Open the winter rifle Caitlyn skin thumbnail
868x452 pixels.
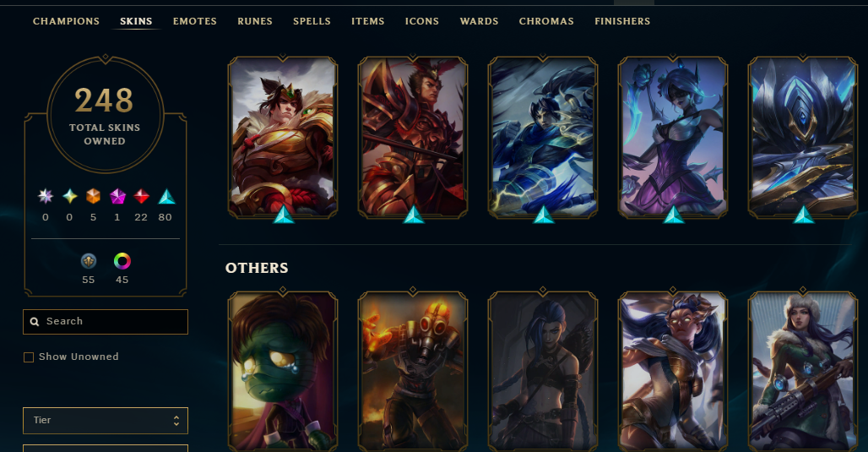click(x=803, y=371)
